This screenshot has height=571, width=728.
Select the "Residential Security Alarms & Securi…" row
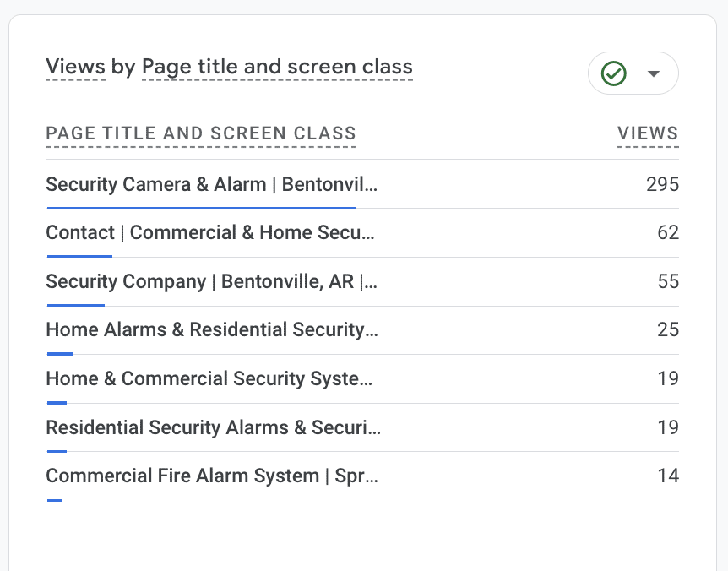click(213, 427)
